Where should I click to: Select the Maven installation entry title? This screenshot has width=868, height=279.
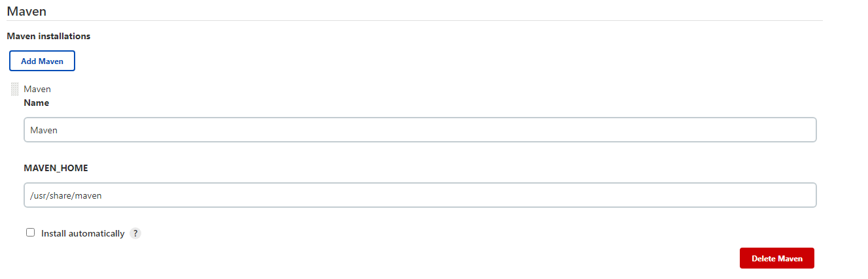click(37, 89)
